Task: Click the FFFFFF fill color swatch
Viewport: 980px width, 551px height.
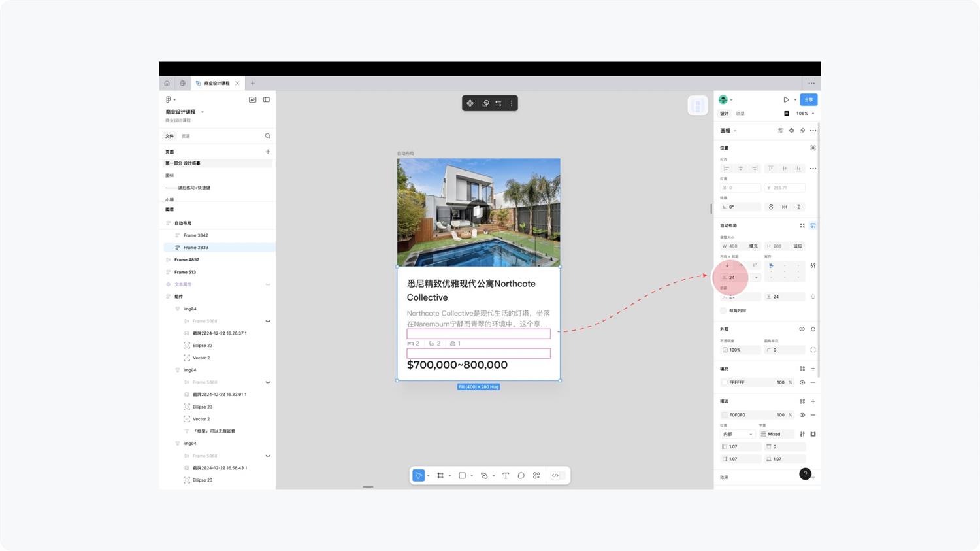Action: pos(724,382)
